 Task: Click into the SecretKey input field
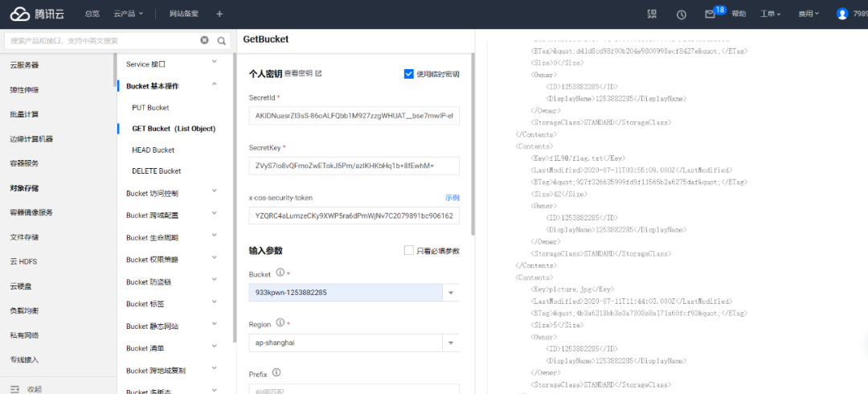click(x=354, y=166)
